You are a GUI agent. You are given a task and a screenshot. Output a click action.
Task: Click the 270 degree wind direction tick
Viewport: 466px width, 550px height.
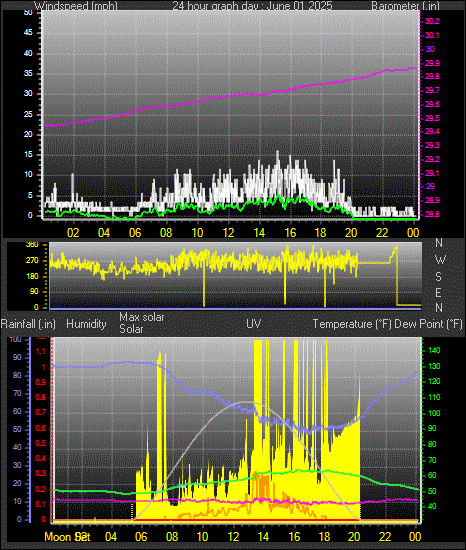click(x=32, y=261)
